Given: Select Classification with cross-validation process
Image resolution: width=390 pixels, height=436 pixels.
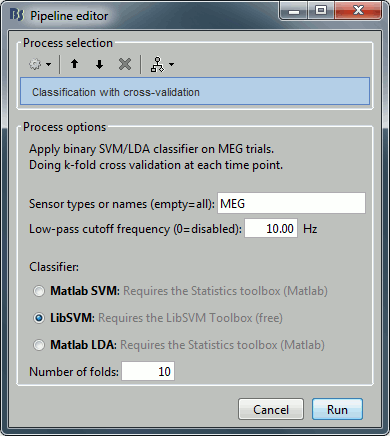Looking at the screenshot, I should (x=195, y=92).
